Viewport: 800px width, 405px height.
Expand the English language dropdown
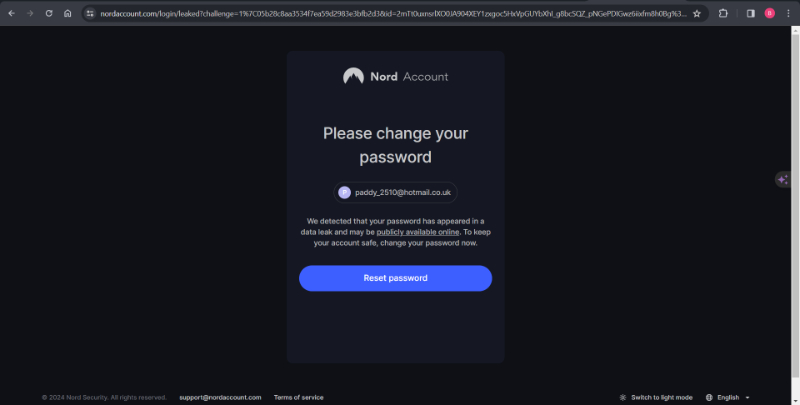point(728,397)
